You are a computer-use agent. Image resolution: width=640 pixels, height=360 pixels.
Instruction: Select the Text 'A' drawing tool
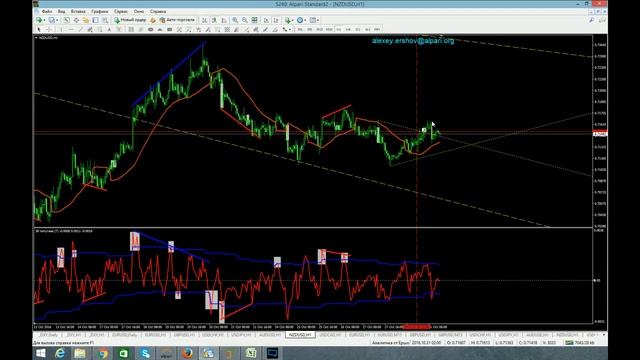[x=109, y=29]
